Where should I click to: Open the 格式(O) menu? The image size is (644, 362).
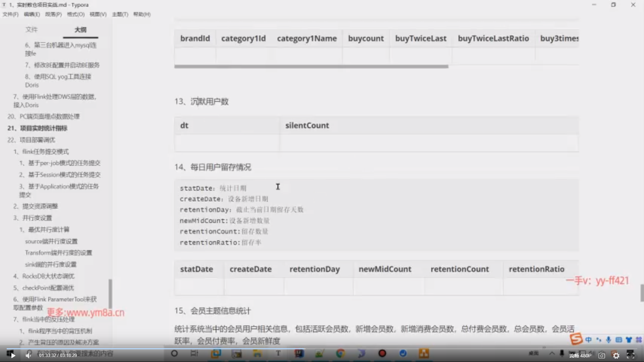75,14
